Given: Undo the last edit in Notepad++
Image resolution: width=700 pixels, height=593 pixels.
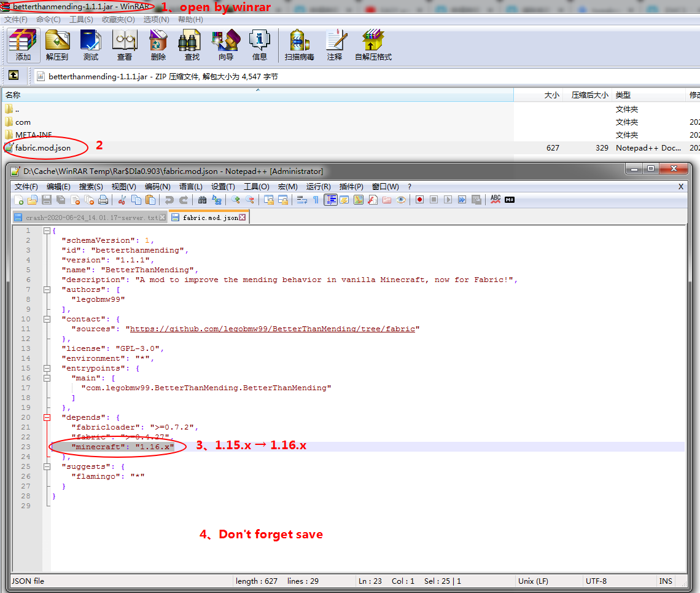Looking at the screenshot, I should (x=169, y=200).
